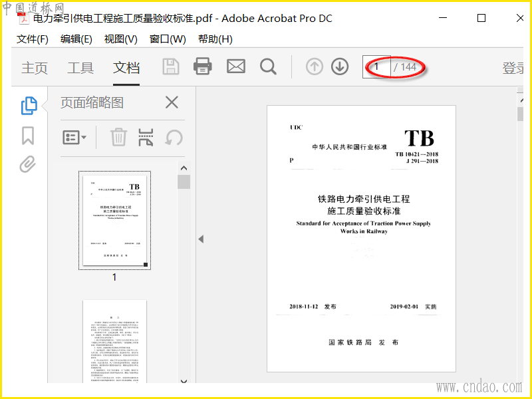The width and height of the screenshot is (532, 399).
Task: Switch to the 工具 tab
Action: [80, 68]
